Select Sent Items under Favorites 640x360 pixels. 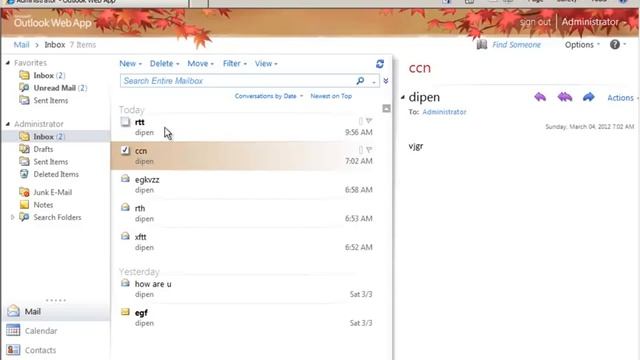tap(51, 100)
